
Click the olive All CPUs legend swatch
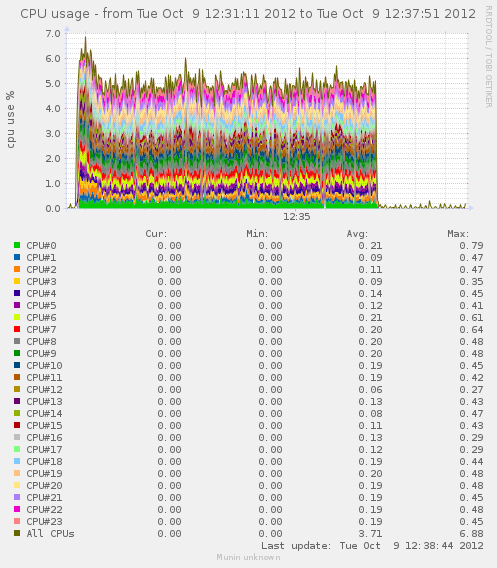point(17,533)
